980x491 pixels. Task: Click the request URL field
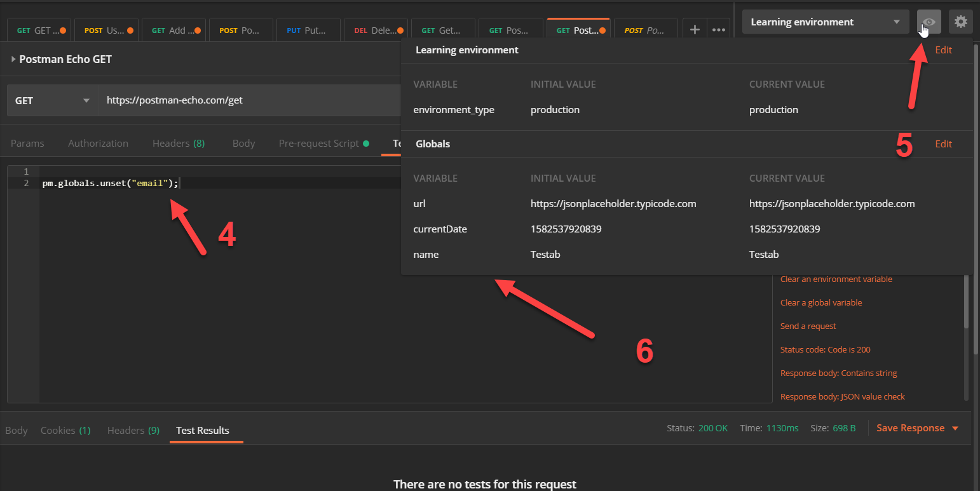pos(249,100)
